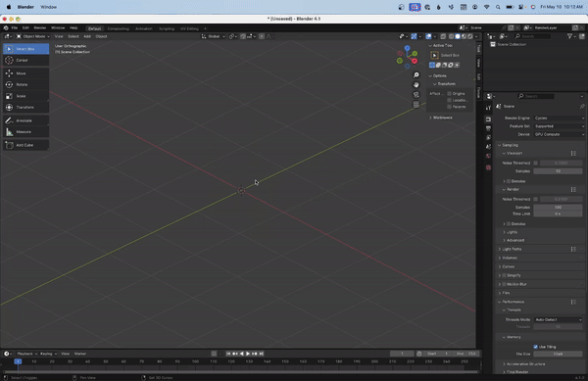The height and width of the screenshot is (381, 588).
Task: Enable the Motion Blur checkbox
Action: pos(504,284)
